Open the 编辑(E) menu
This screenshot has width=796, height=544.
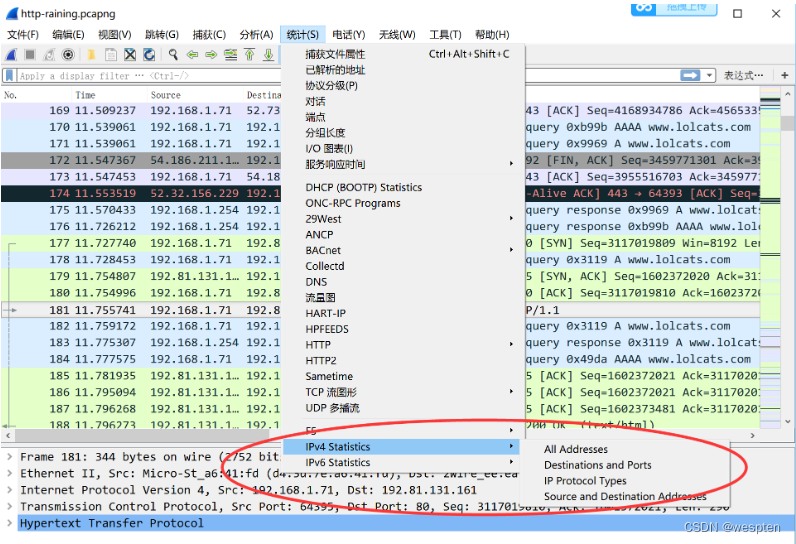click(68, 35)
